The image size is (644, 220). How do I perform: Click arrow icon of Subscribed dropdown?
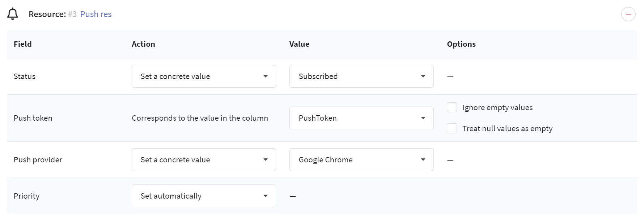click(x=423, y=76)
